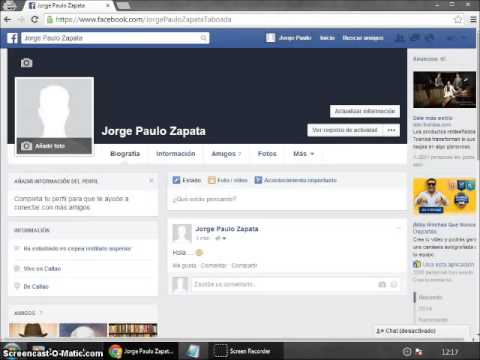The width and height of the screenshot is (480, 360).
Task: Click Compartir on the Hola post
Action: point(244,266)
